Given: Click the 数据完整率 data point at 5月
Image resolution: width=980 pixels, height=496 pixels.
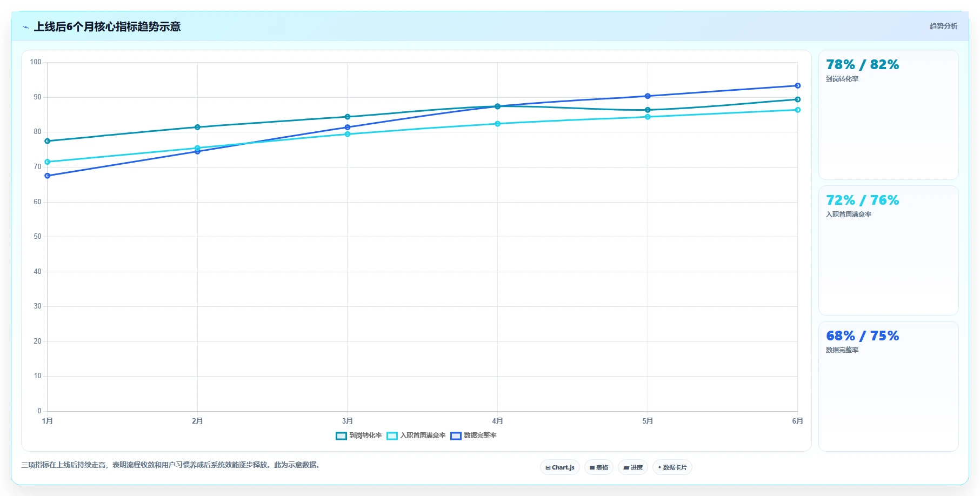Looking at the screenshot, I should 648,96.
